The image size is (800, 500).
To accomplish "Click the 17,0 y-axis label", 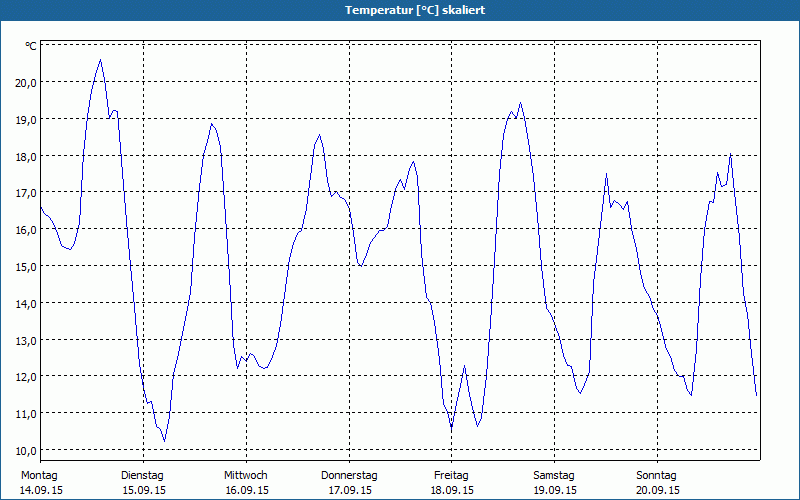I will pyautogui.click(x=26, y=193).
